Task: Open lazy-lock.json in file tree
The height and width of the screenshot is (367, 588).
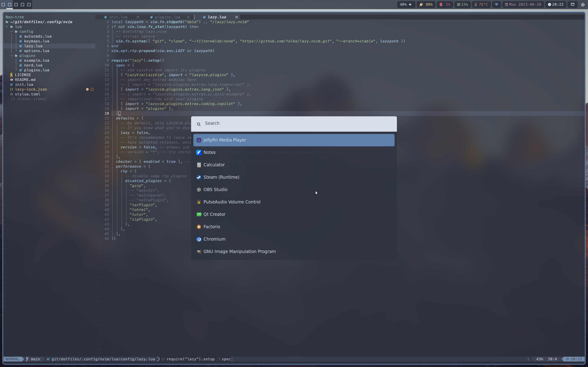Action: click(31, 89)
